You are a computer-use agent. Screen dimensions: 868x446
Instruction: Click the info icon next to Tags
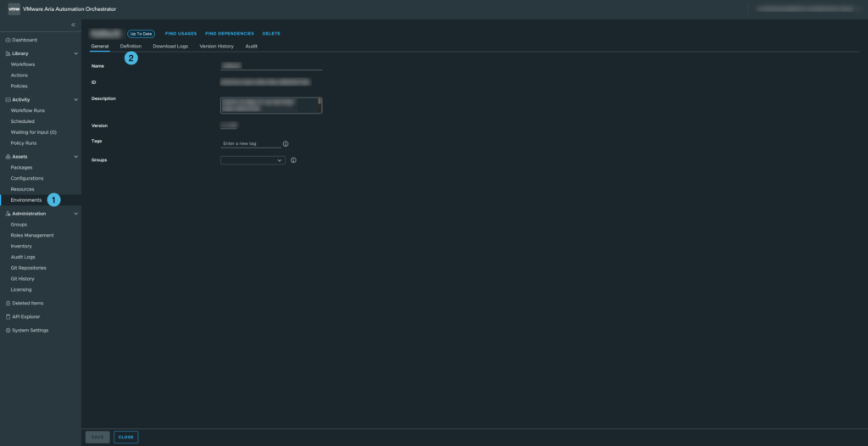(x=286, y=144)
